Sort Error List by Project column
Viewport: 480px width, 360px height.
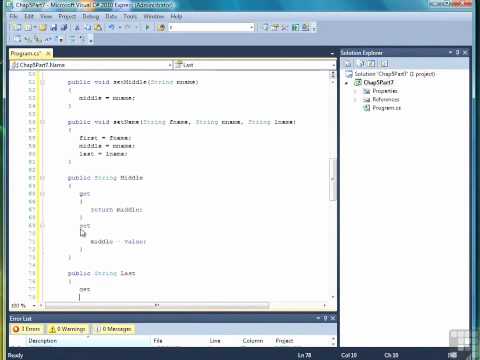[284, 341]
